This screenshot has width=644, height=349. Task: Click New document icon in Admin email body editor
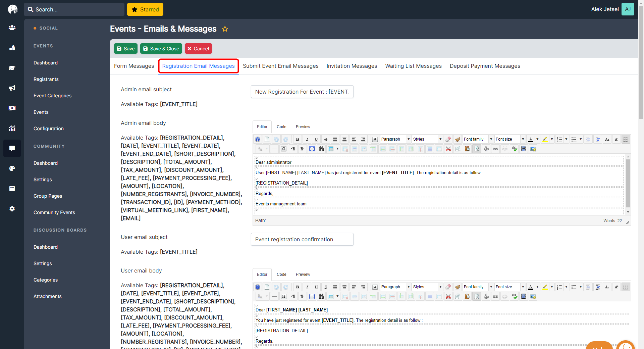click(x=267, y=139)
